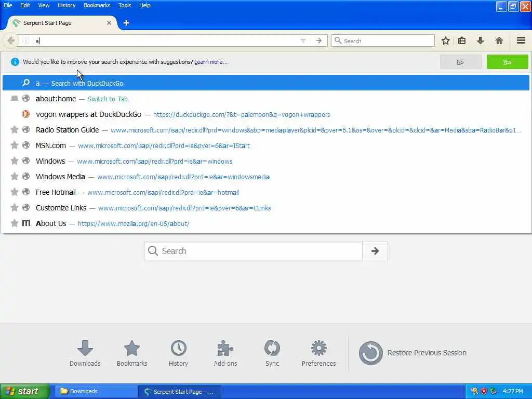
Task: Click the back arrow navigation button
Action: pyautogui.click(x=11, y=41)
